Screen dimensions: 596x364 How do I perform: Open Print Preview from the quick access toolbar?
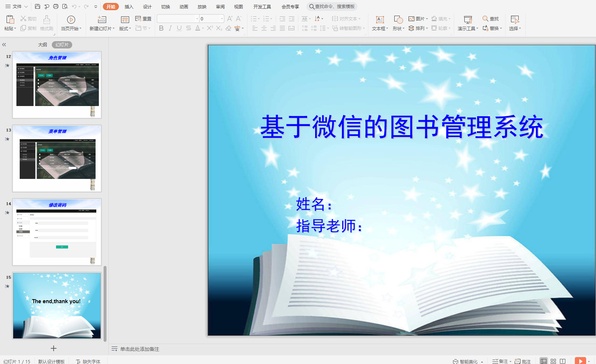click(x=65, y=7)
